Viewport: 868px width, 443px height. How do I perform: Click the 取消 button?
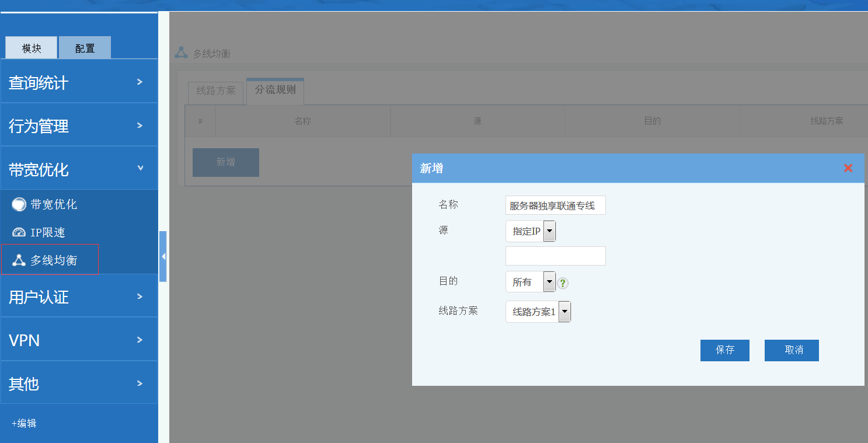[792, 350]
